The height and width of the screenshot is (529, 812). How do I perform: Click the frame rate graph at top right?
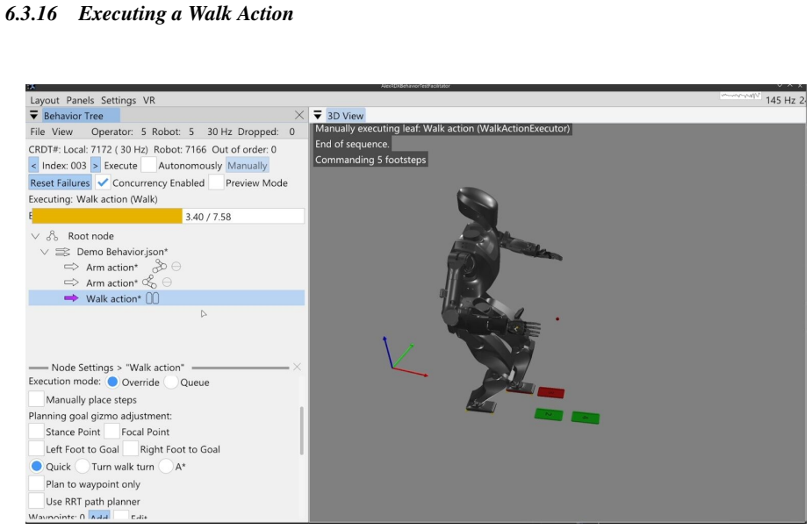point(740,97)
